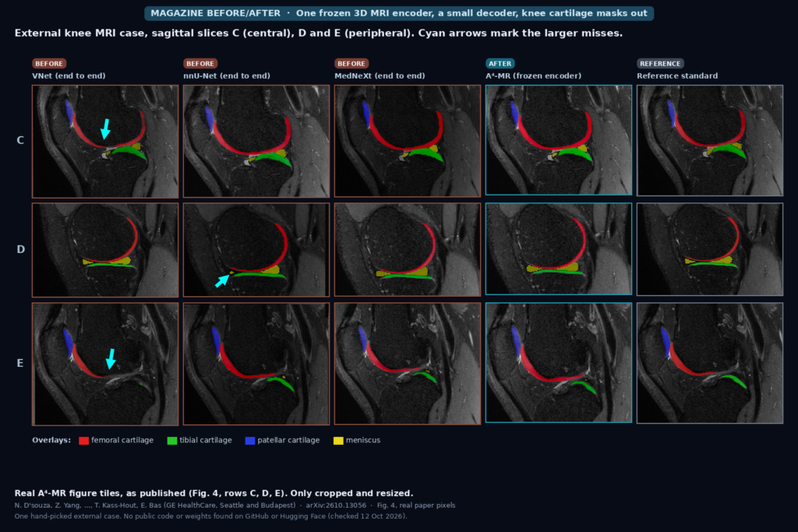798x532 pixels.
Task: Click the "Reference standard" column label
Action: [677, 76]
